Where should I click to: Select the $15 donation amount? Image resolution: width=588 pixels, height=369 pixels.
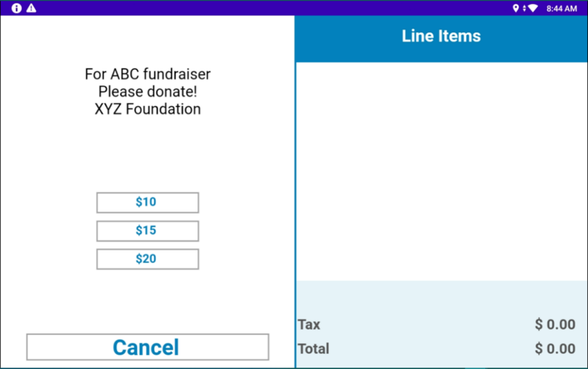[x=147, y=231]
